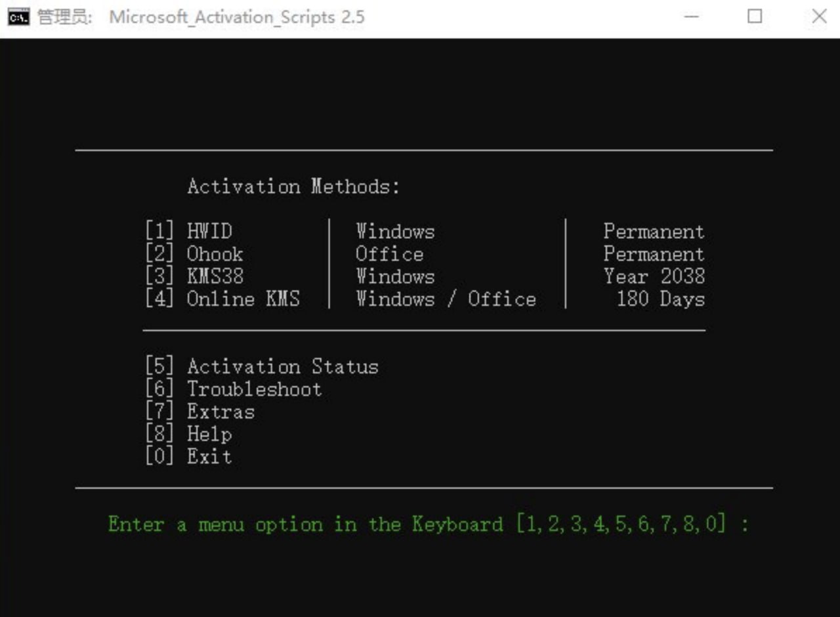Maximize the console window
The width and height of the screenshot is (840, 617).
tap(753, 17)
